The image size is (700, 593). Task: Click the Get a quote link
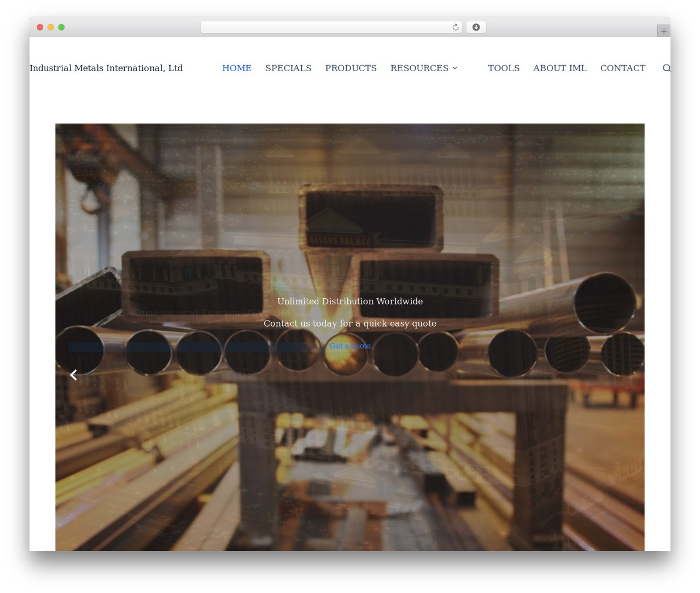pyautogui.click(x=350, y=346)
